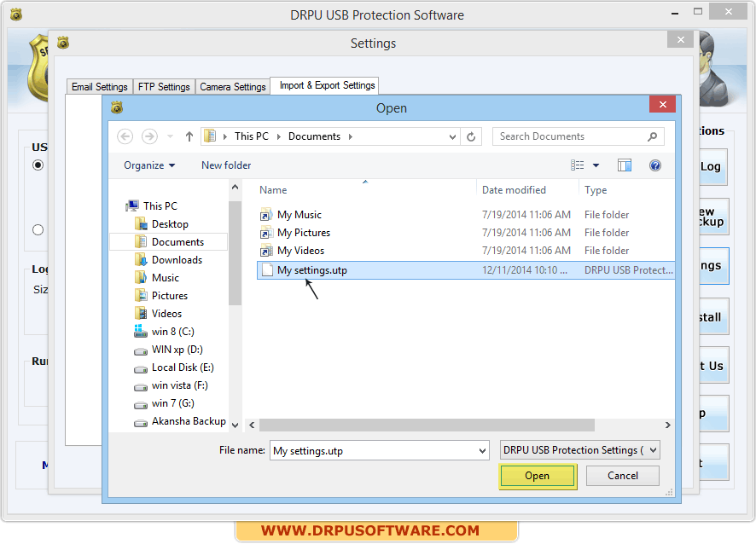Go forward using the forward arrow
This screenshot has height=544, width=756.
(x=149, y=136)
